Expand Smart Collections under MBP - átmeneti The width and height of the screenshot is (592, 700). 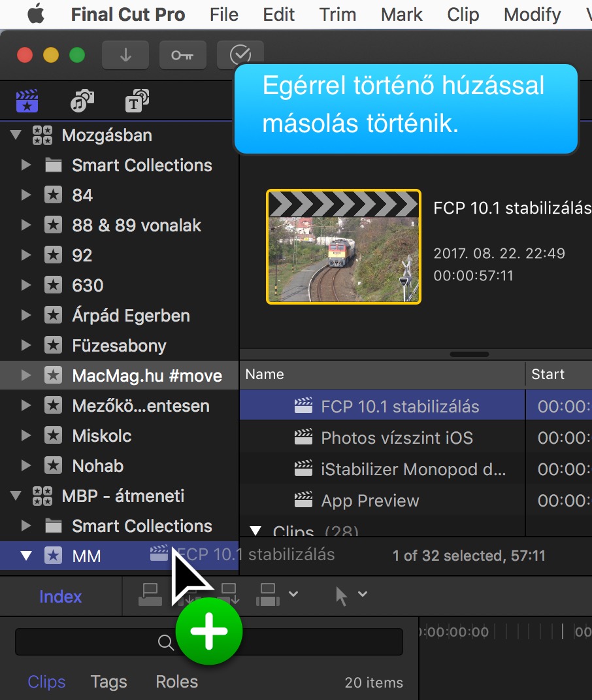coord(26,525)
